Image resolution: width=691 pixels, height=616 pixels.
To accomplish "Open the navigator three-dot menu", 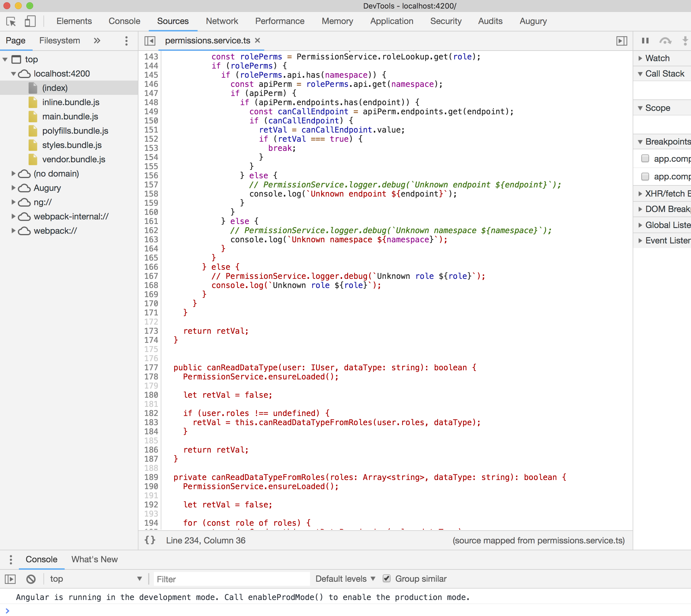I will (x=126, y=41).
